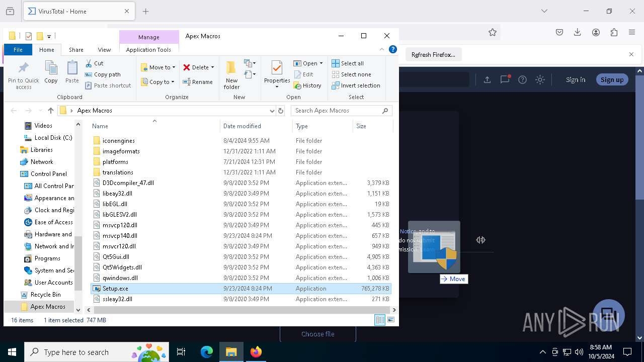Screen dimensions: 644x362
Task: Click the History ribbon button
Action: pyautogui.click(x=307, y=85)
